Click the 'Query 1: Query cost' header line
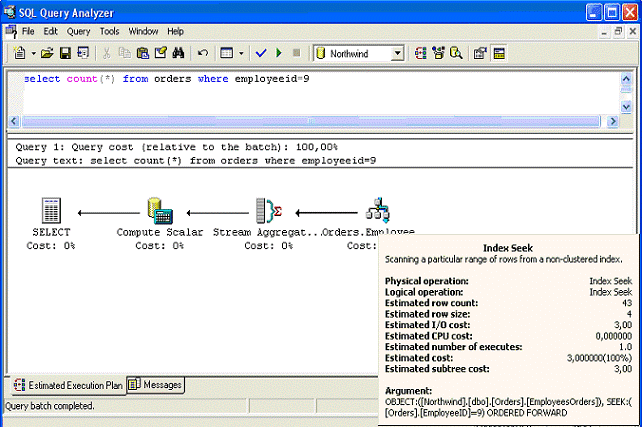Image resolution: width=642 pixels, height=427 pixels. tap(176, 147)
